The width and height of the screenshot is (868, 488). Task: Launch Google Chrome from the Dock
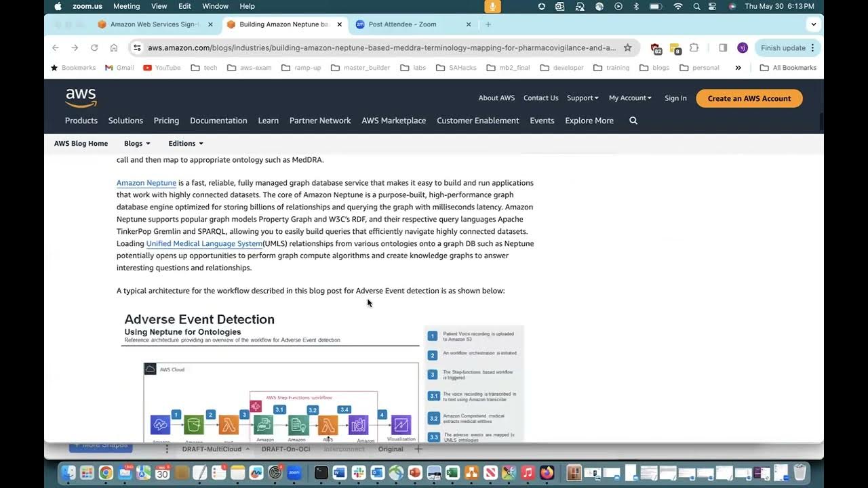106,472
